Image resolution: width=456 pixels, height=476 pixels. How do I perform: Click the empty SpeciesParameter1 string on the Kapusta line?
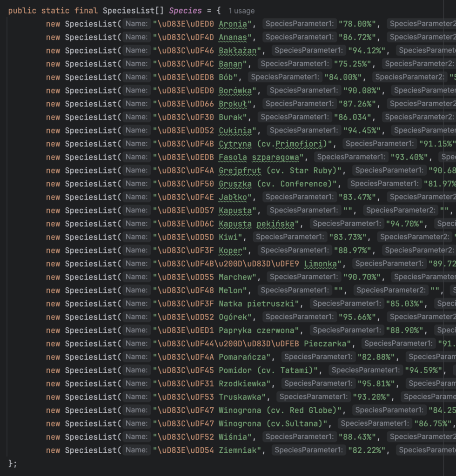tap(348, 210)
